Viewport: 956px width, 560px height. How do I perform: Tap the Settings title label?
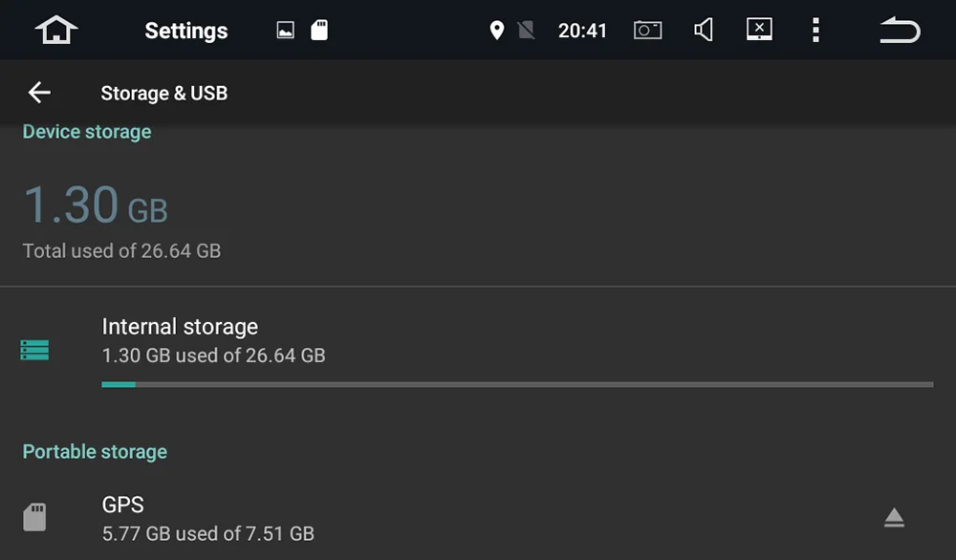186,31
